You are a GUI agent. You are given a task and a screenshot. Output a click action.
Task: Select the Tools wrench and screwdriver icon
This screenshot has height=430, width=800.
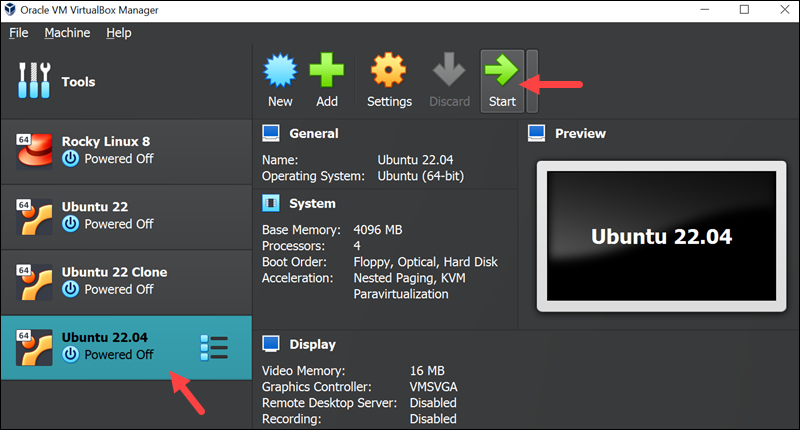click(x=34, y=80)
